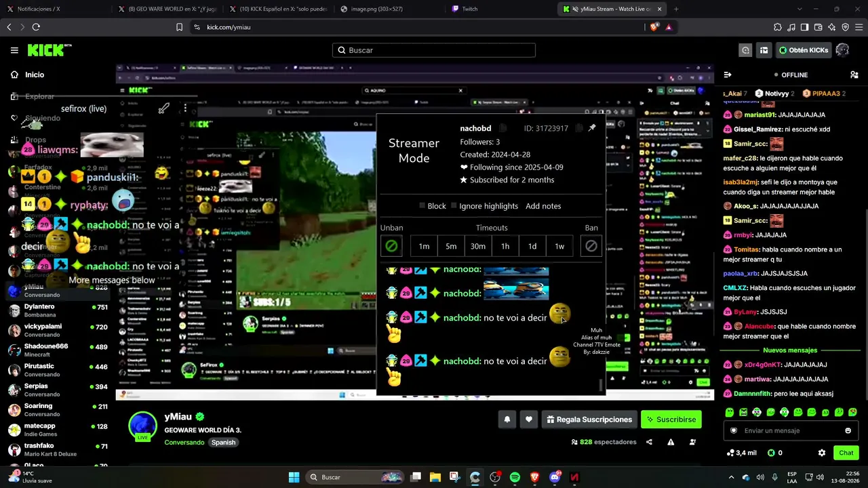This screenshot has width=868, height=488.
Task: Open the emoji picker in chat input
Action: coord(848,430)
